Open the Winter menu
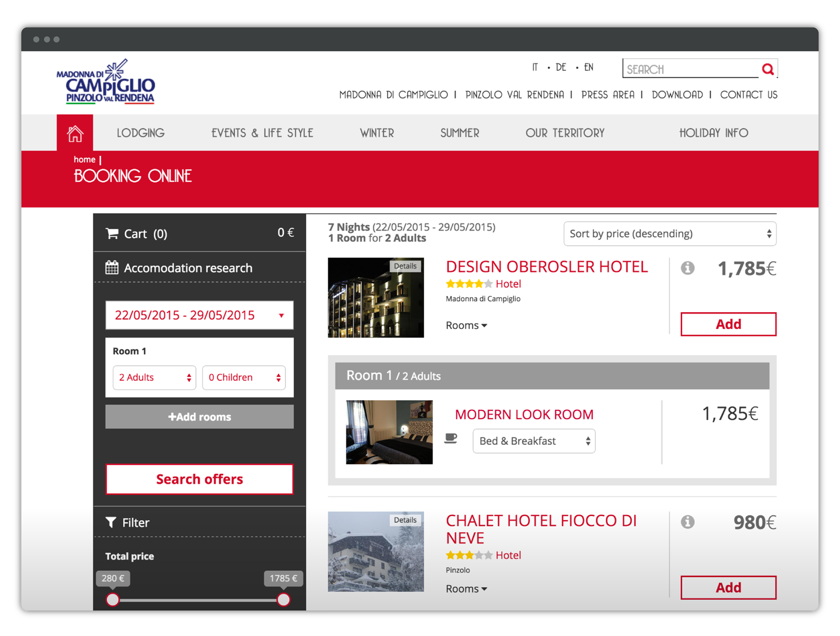The image size is (840, 636). (x=377, y=133)
